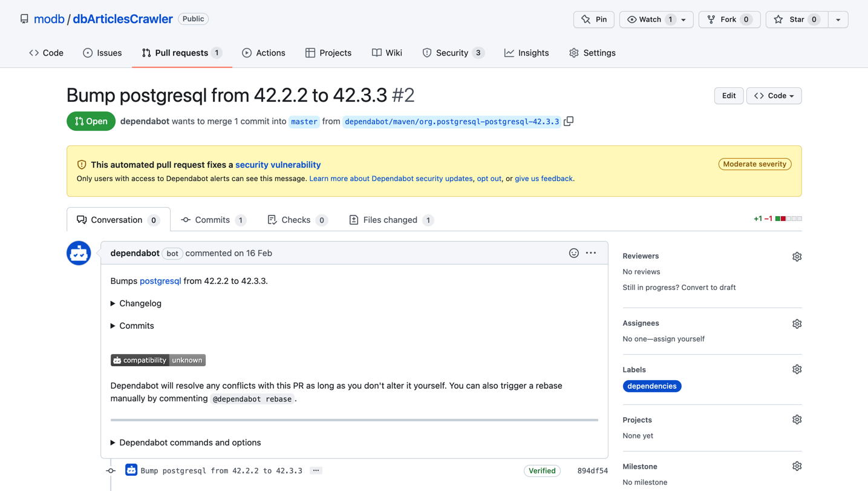868x491 pixels.
Task: Open the Code tab
Action: pyautogui.click(x=46, y=53)
